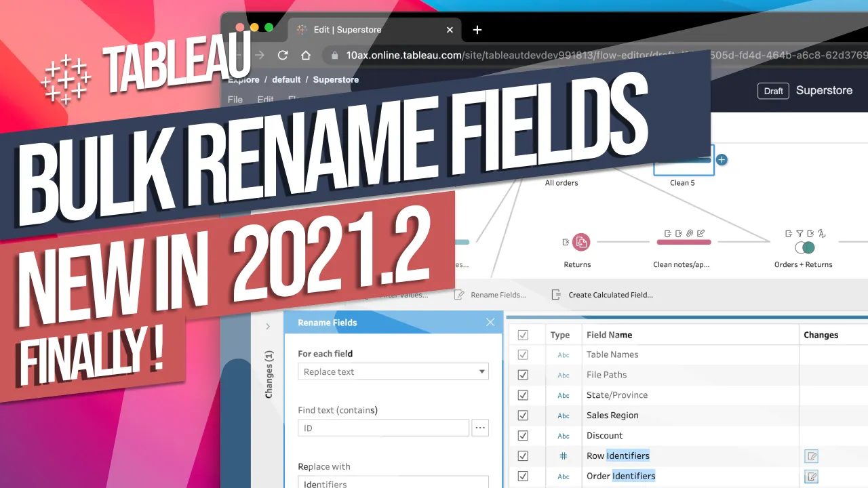Select the State/Province field name
The image size is (868, 488).
coord(617,395)
